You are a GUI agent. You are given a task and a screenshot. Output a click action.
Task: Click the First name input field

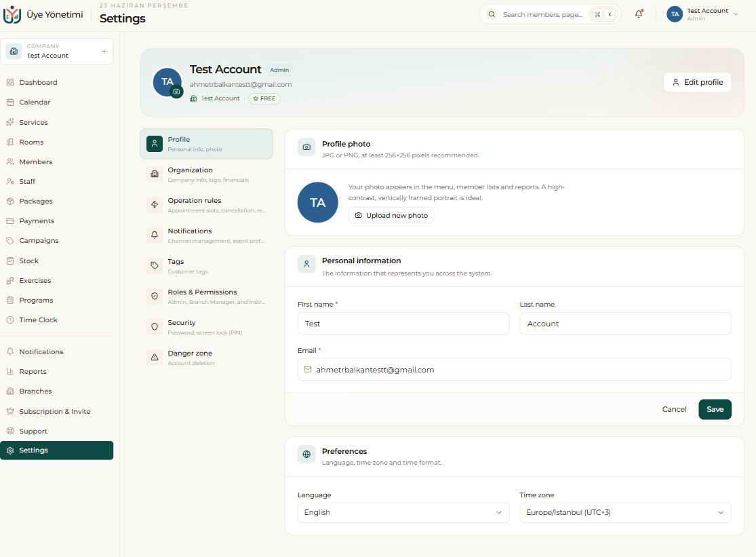[403, 324]
